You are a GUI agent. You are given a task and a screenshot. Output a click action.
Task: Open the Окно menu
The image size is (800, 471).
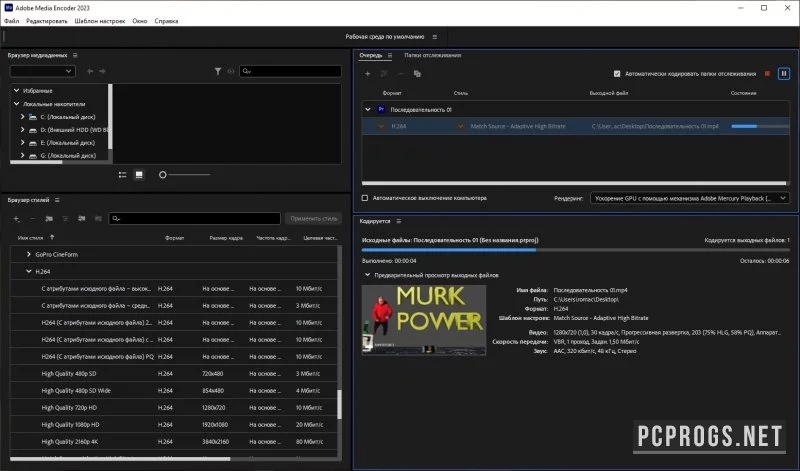pos(139,21)
